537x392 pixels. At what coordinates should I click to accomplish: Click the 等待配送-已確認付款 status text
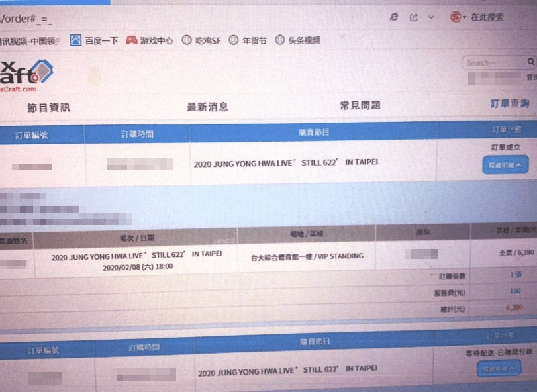[x=499, y=352]
